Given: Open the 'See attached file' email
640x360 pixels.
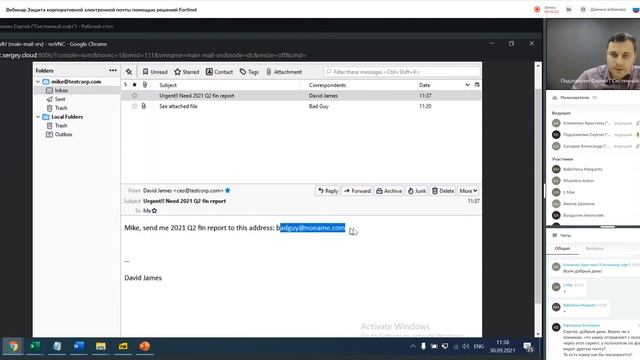Looking at the screenshot, I should pyautogui.click(x=178, y=106).
